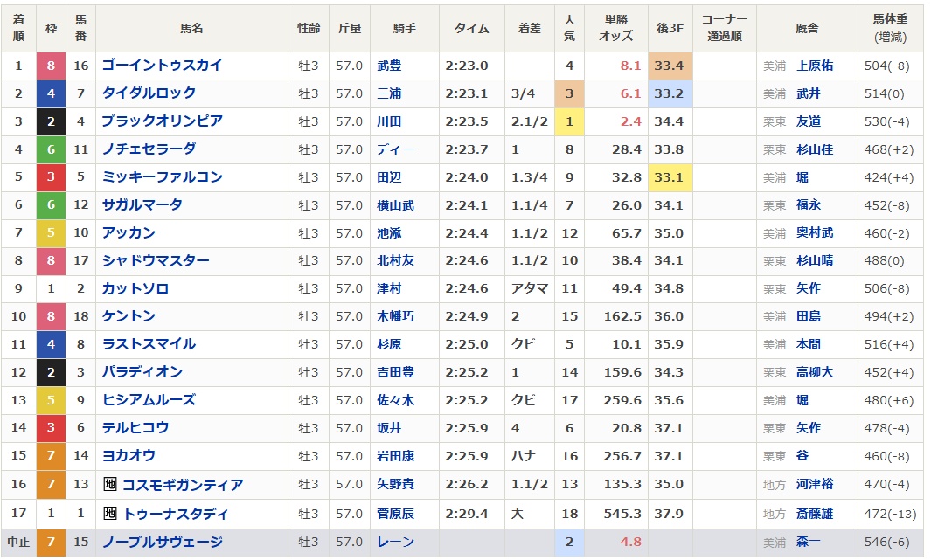Select horse ケントン
This screenshot has height=560, width=931.
tap(129, 316)
